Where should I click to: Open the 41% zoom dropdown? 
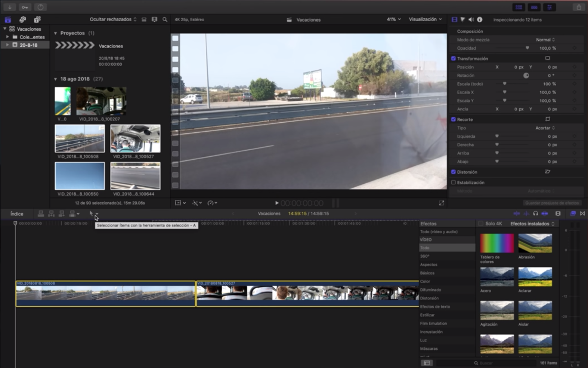pyautogui.click(x=394, y=19)
